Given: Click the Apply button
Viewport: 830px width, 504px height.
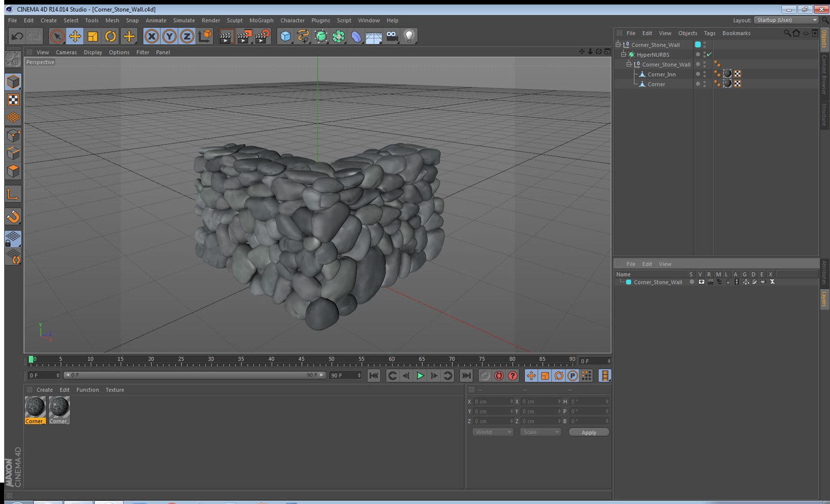Looking at the screenshot, I should coord(589,432).
